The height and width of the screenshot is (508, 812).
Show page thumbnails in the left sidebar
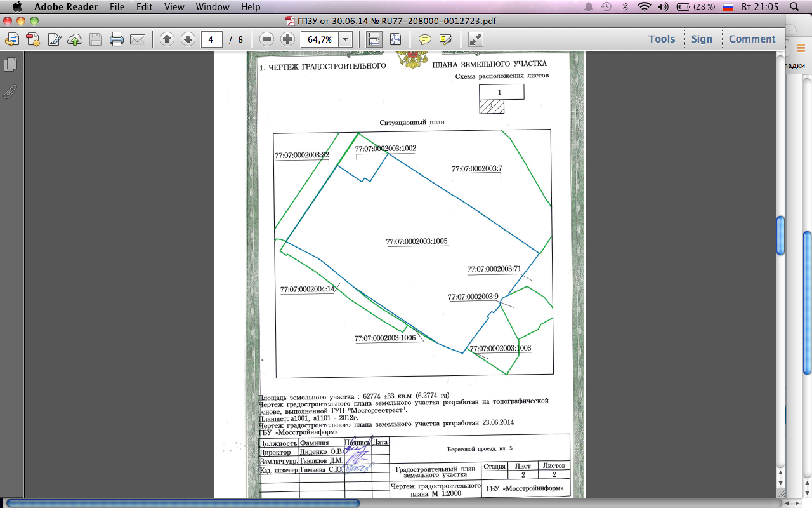point(11,65)
